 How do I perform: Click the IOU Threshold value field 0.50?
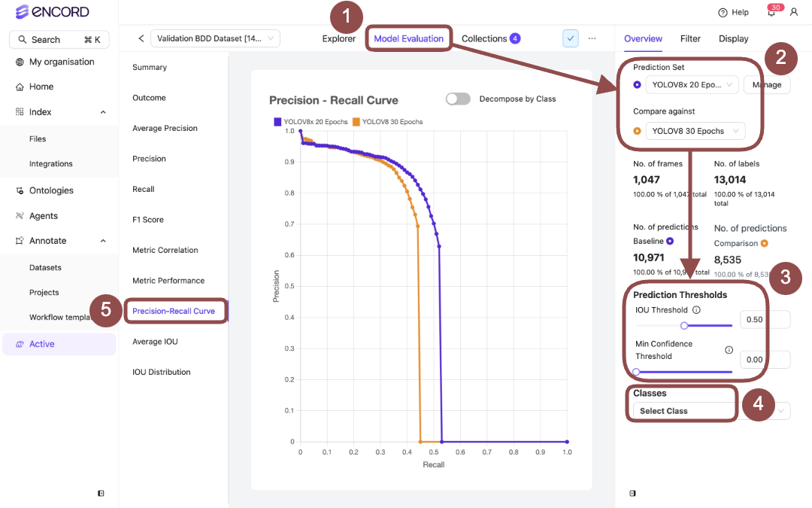click(x=765, y=319)
